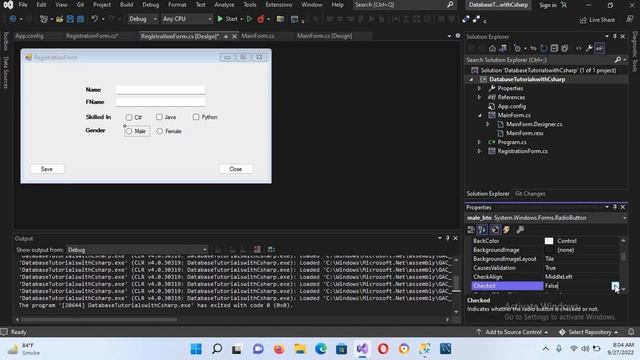Image resolution: width=640 pixels, height=360 pixels.
Task: Click the Pending Changes Filter clock icon
Action: (x=518, y=49)
